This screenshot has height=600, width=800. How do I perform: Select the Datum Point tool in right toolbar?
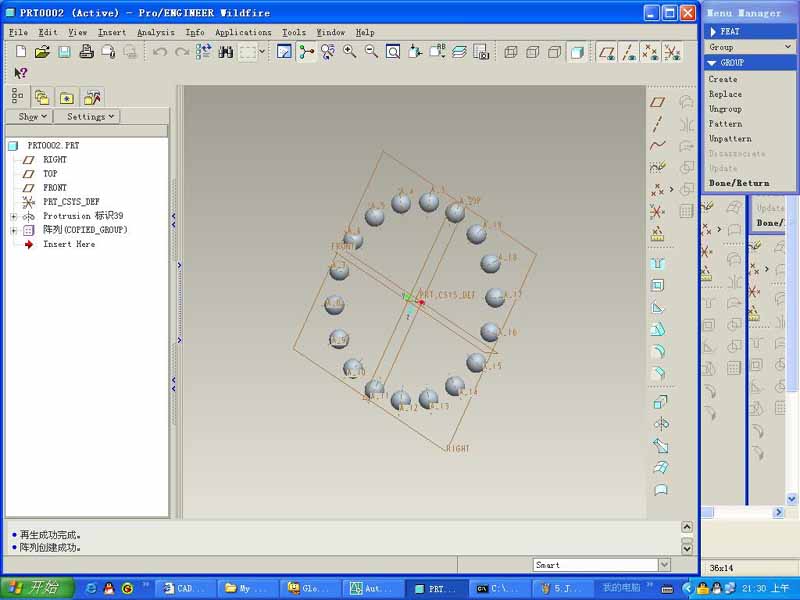658,190
